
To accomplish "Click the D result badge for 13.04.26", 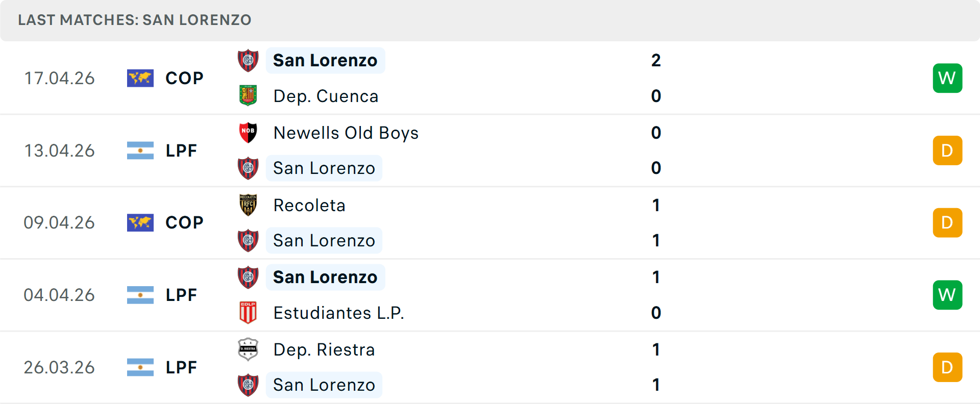I will [x=947, y=150].
